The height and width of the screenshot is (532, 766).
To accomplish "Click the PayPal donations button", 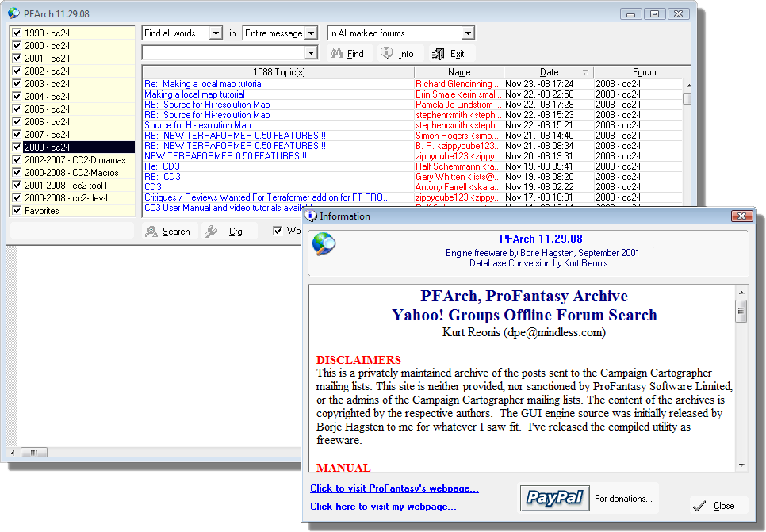I will (554, 498).
